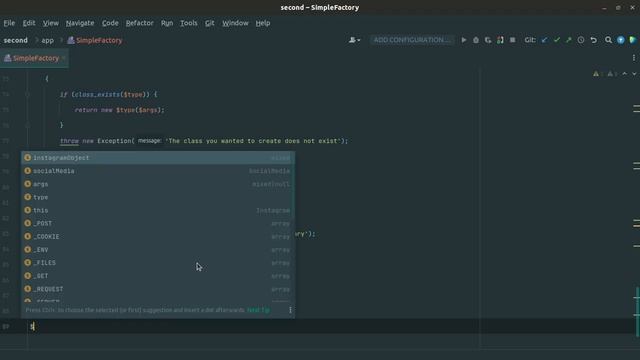Open Add Configuration dropdown
This screenshot has height=360, width=640.
coord(412,40)
